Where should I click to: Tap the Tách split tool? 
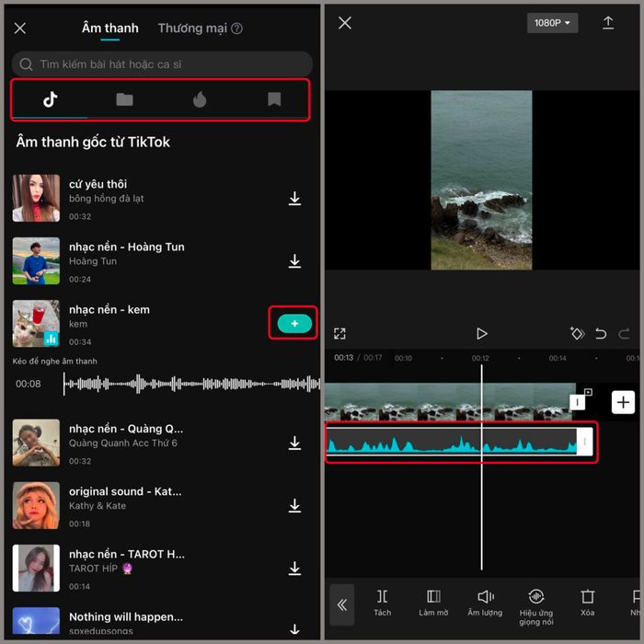click(x=382, y=602)
